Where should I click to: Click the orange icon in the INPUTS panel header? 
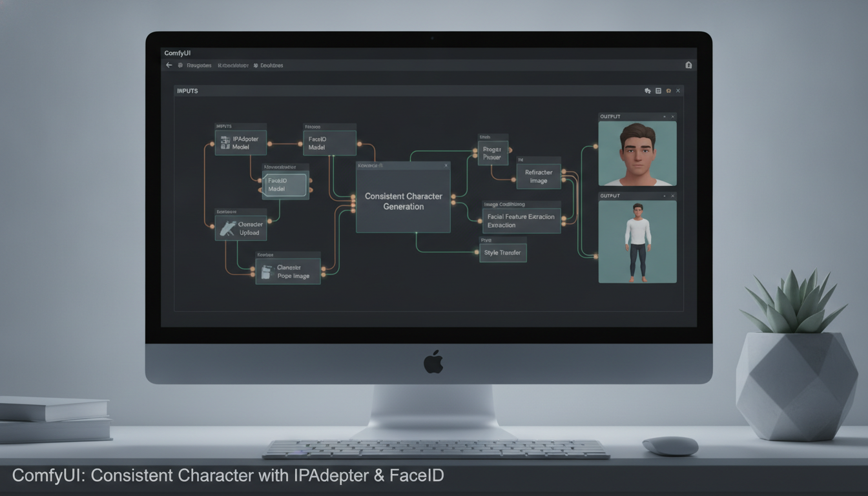(668, 91)
